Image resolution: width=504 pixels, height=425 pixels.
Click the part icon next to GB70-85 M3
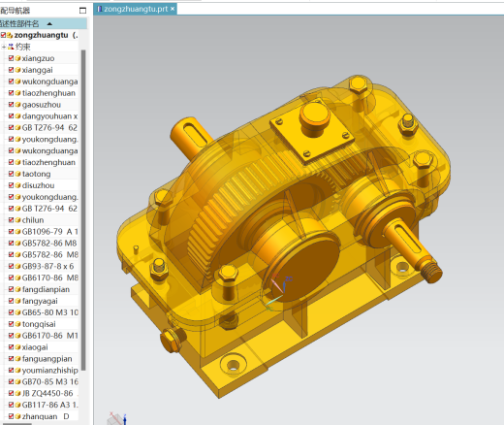coord(17,381)
